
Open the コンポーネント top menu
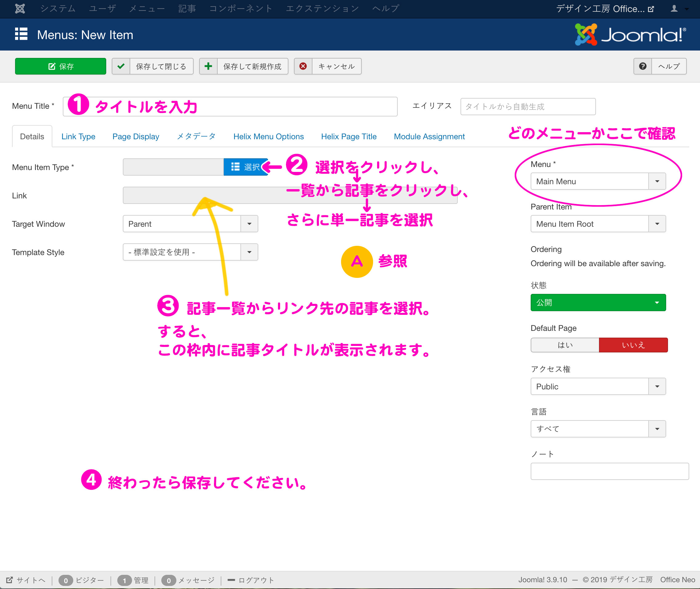click(x=240, y=9)
